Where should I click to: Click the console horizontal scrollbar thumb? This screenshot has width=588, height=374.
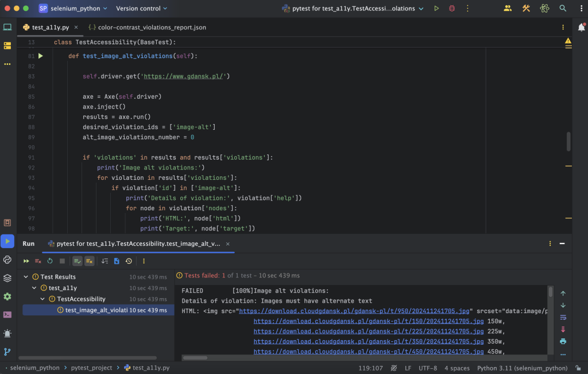(x=195, y=358)
